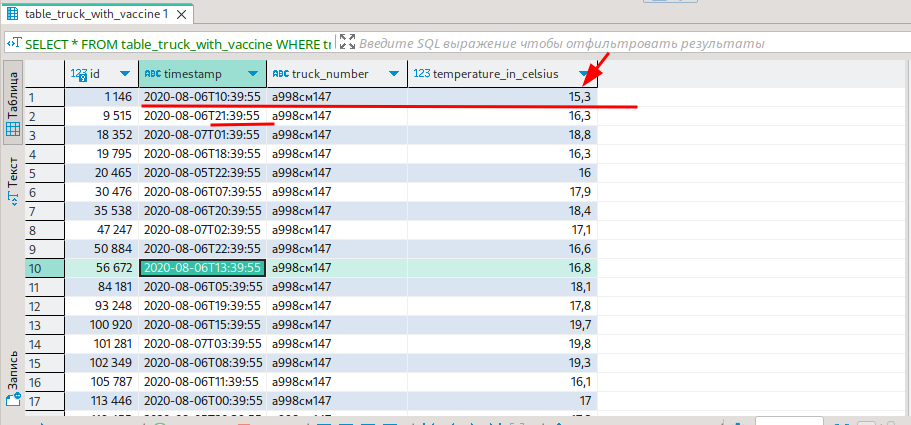This screenshot has width=911, height=425.
Task: Switch to the table_truck_with_vaccine 1 result tab
Action: click(x=96, y=14)
